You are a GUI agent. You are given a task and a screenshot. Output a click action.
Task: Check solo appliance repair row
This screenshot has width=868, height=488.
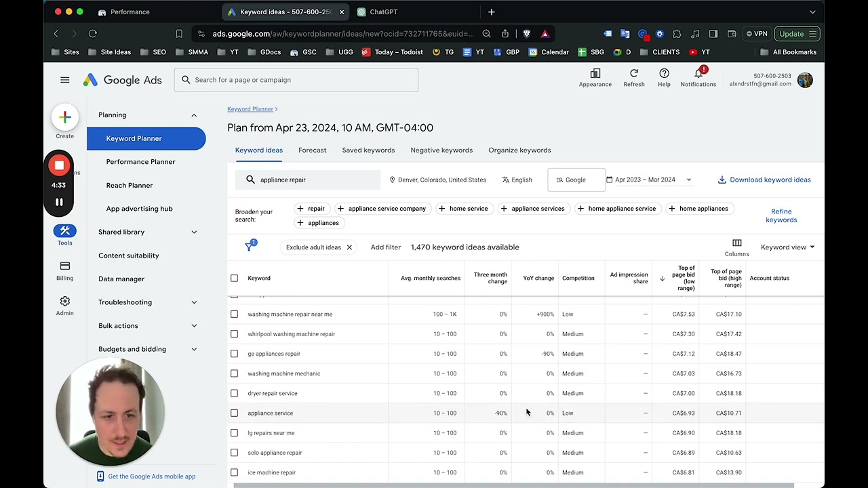click(234, 453)
